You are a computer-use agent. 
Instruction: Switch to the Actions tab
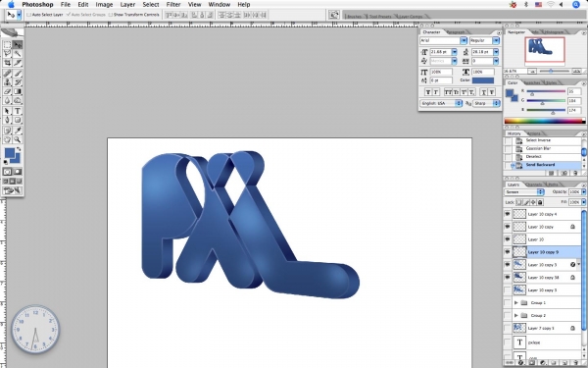534,133
